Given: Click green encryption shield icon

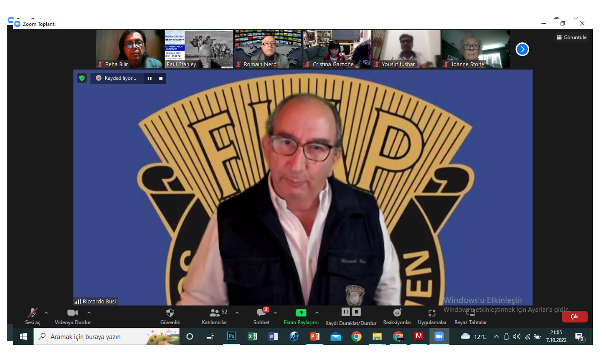Looking at the screenshot, I should pos(82,78).
